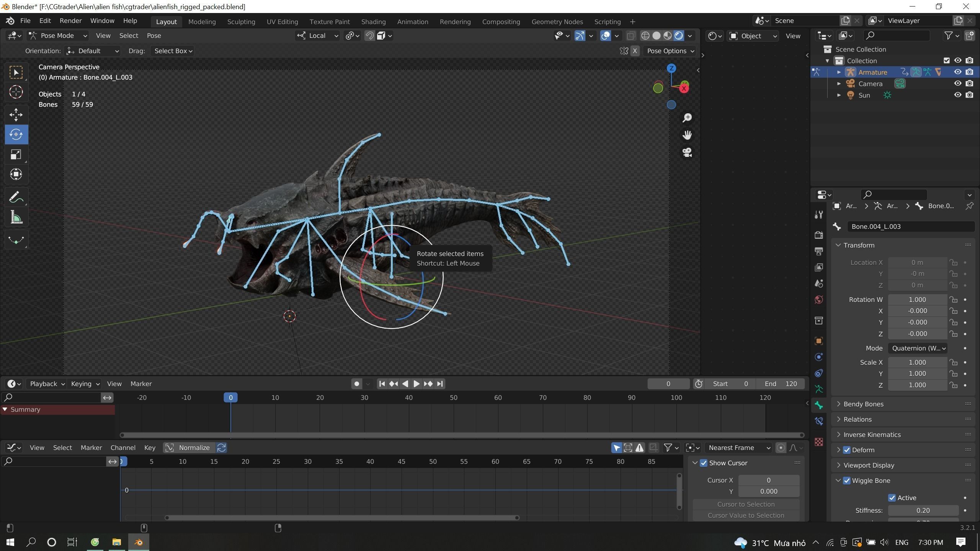Click the pan view hand icon
Image resolution: width=980 pixels, height=551 pixels.
(687, 135)
